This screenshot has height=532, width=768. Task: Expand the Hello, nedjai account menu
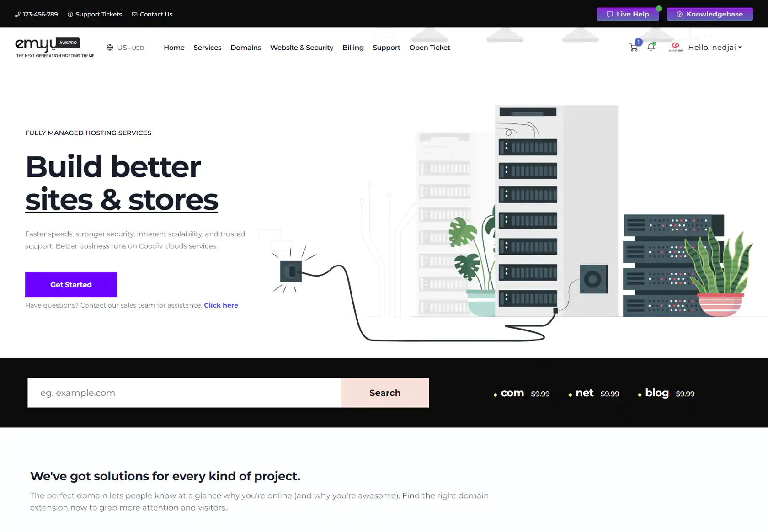coord(715,48)
